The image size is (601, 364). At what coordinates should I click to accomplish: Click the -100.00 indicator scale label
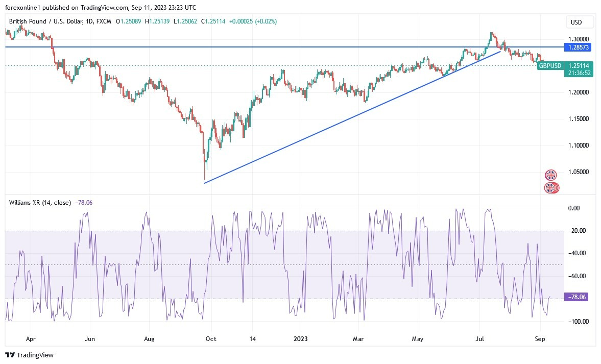pyautogui.click(x=578, y=322)
